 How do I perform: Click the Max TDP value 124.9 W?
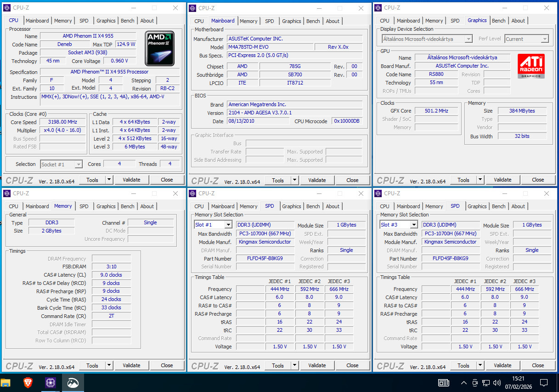tap(125, 44)
